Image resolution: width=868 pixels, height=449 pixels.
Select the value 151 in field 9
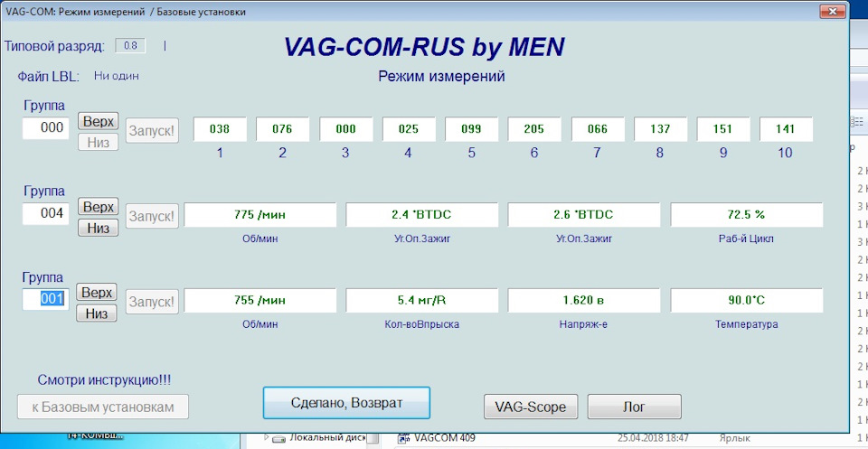click(x=723, y=129)
